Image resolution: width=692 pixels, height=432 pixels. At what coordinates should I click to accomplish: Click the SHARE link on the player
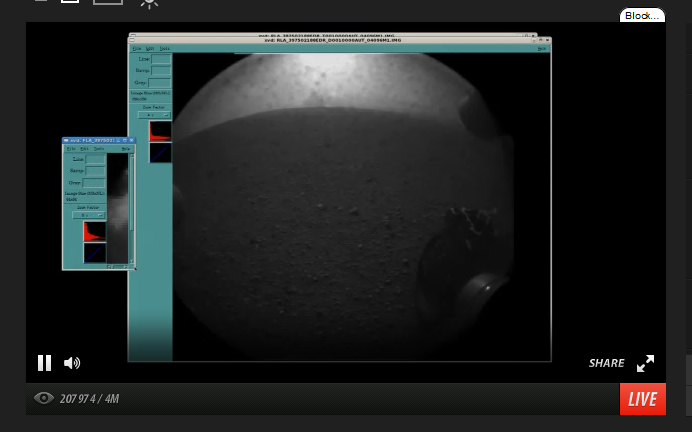point(606,363)
